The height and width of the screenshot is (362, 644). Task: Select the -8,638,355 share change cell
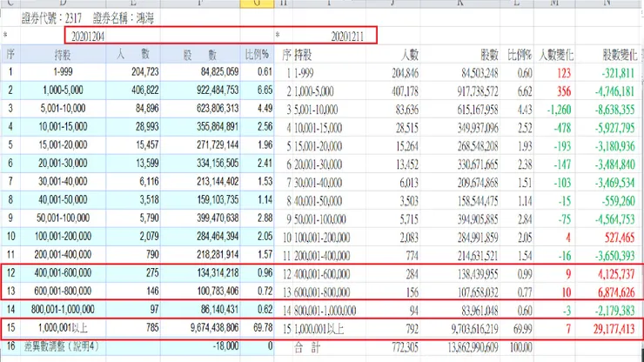point(614,110)
